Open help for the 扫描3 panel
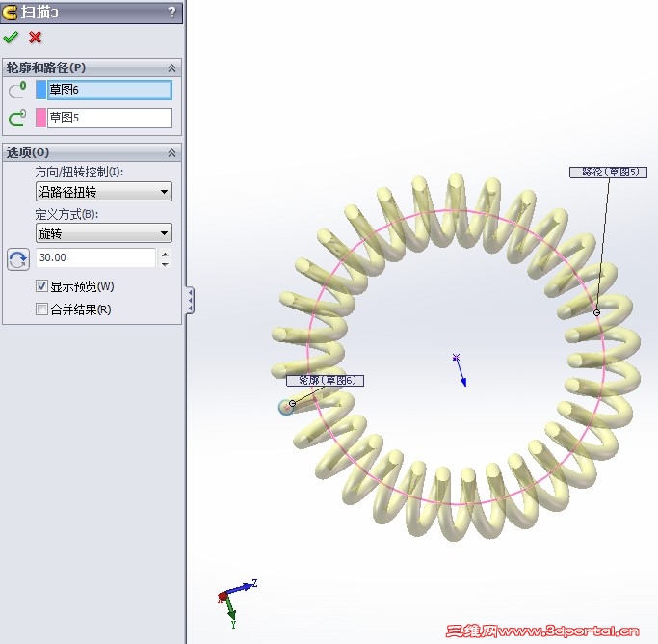658x644 pixels. point(171,12)
